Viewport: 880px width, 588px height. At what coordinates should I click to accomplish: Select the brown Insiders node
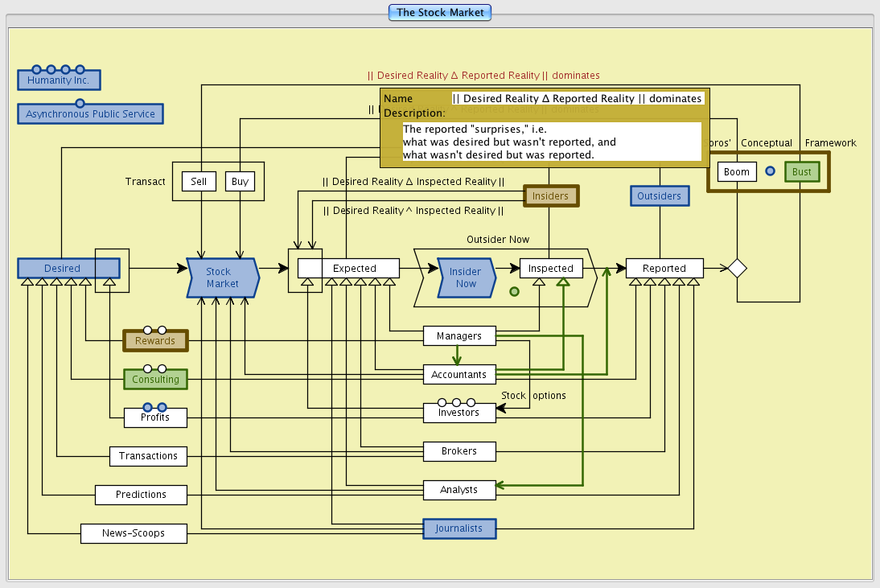[x=550, y=196]
